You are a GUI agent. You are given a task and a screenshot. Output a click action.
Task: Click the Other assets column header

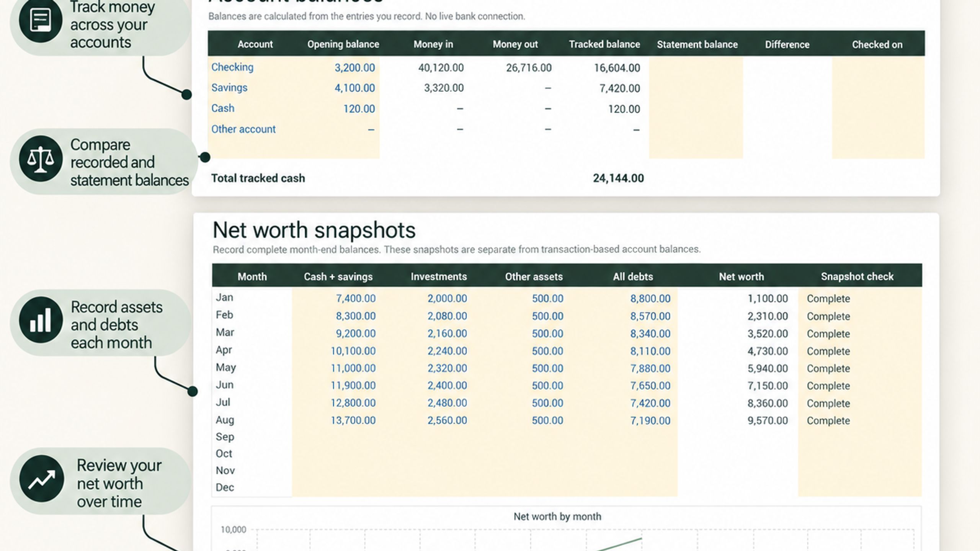[x=534, y=276]
